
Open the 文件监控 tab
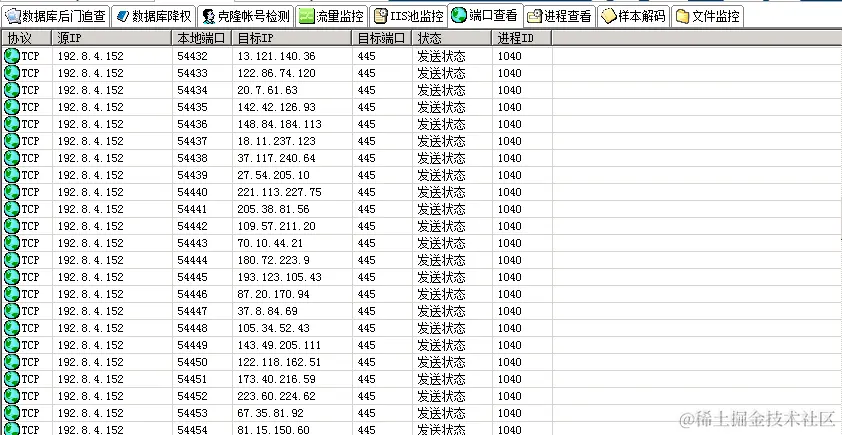pos(707,17)
